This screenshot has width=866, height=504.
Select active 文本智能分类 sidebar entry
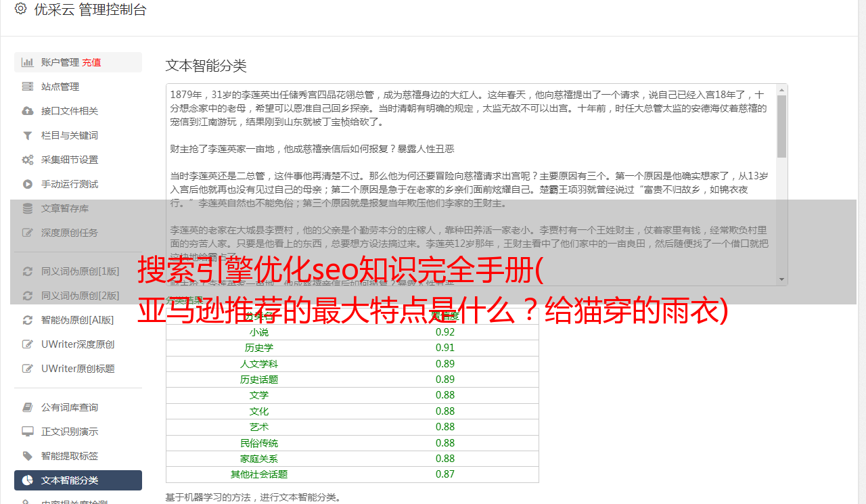(x=78, y=480)
